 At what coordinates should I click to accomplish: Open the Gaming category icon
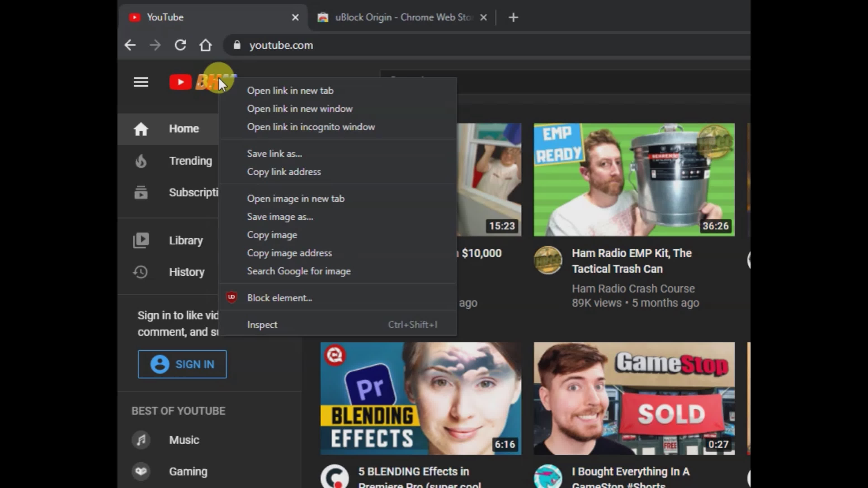pyautogui.click(x=141, y=472)
